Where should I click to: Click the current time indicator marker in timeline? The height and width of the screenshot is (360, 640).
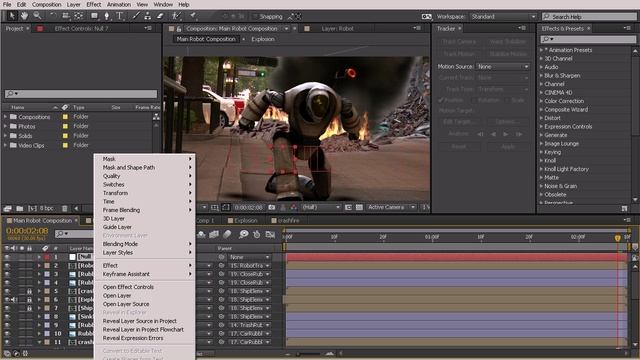618,238
